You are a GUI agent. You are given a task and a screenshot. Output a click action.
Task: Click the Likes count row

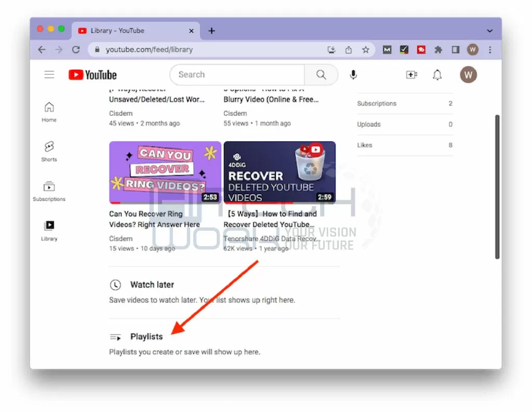[x=405, y=145]
